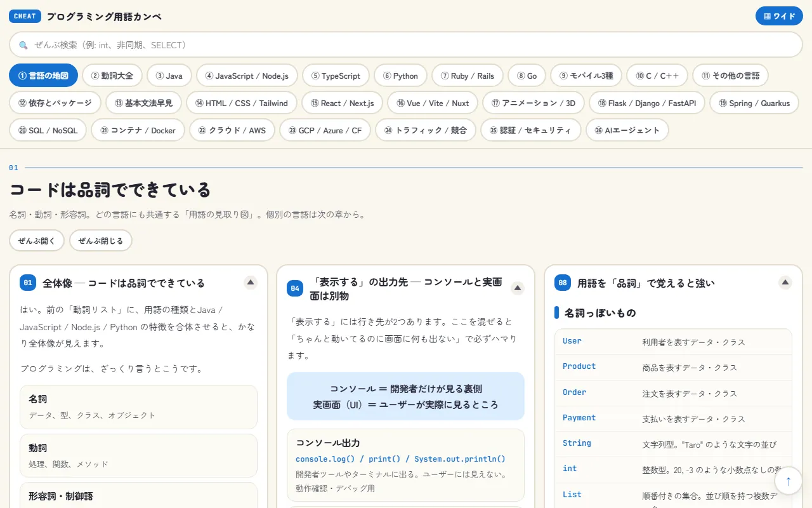812x508 pixels.
Task: Click the コンソール出力 box
Action: click(405, 465)
